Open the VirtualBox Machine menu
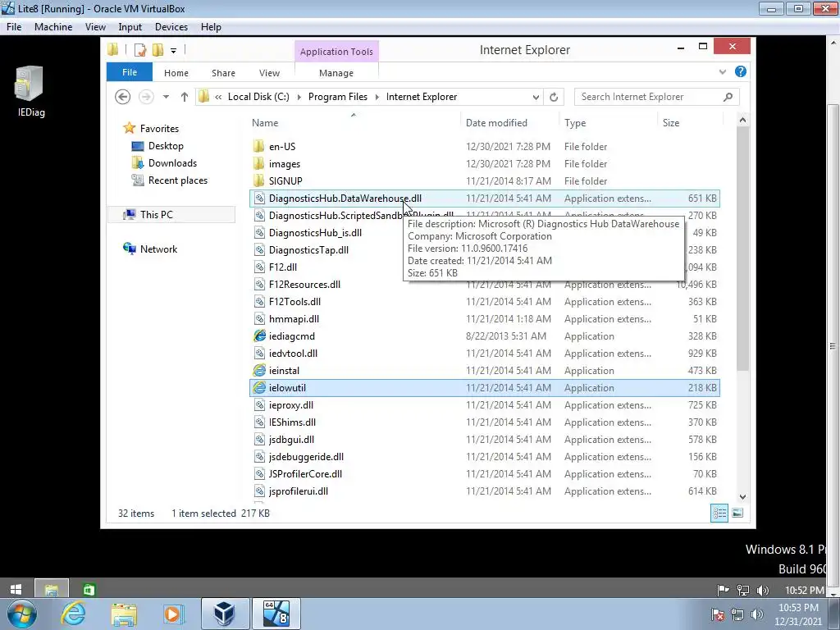 (x=53, y=27)
